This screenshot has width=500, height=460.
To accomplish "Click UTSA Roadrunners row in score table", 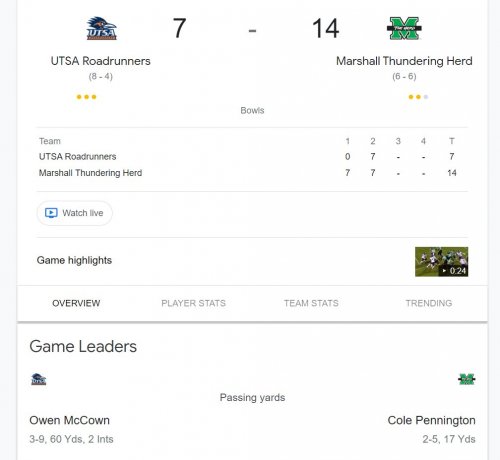I will point(247,156).
